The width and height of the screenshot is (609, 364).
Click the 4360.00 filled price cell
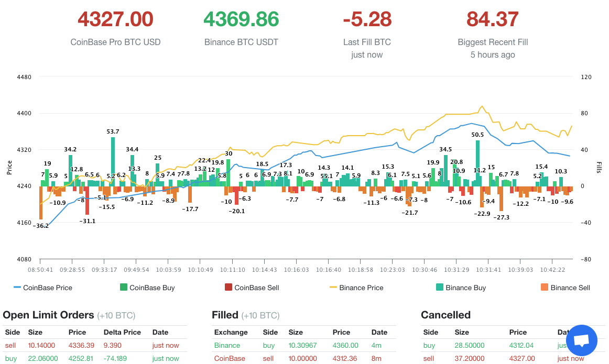pyautogui.click(x=345, y=345)
